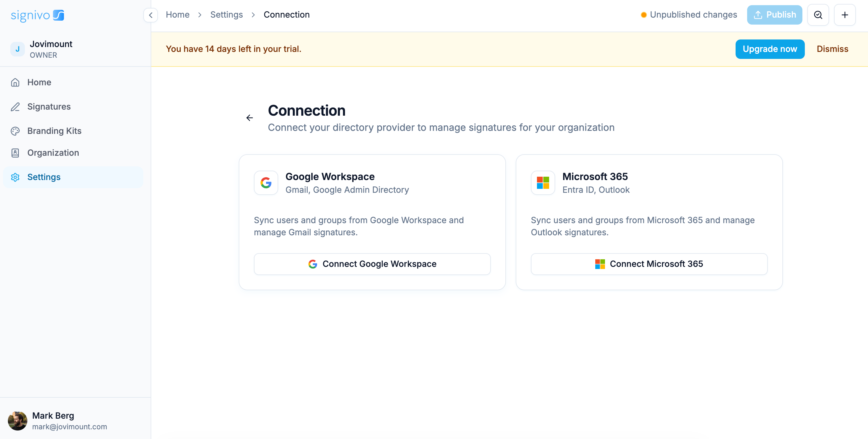The image size is (868, 439).
Task: Click the Publish button
Action: (774, 15)
